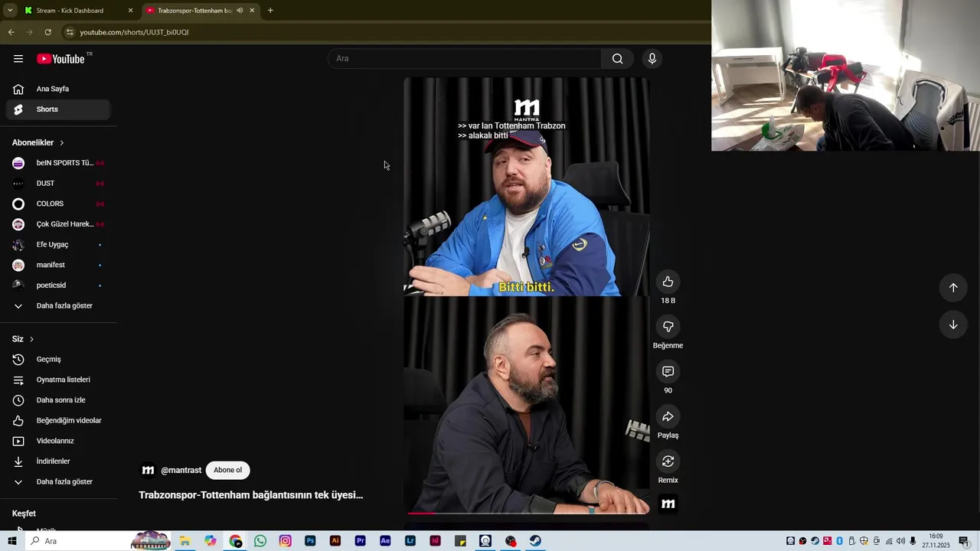Remix this Short
This screenshot has width=980, height=551.
[x=668, y=461]
